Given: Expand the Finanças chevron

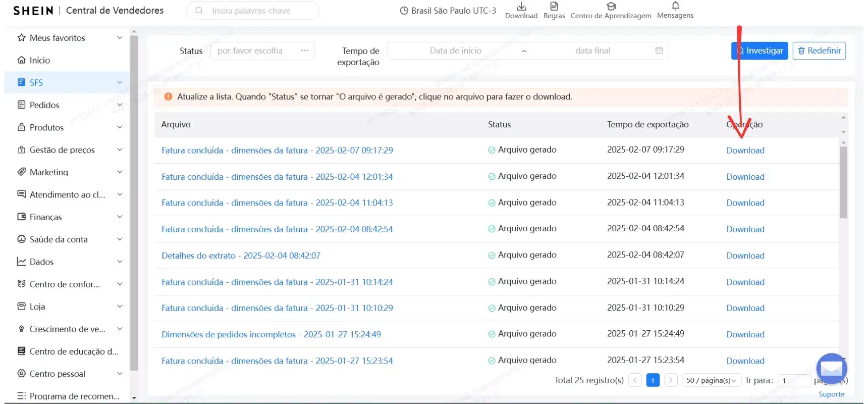Looking at the screenshot, I should (x=120, y=217).
